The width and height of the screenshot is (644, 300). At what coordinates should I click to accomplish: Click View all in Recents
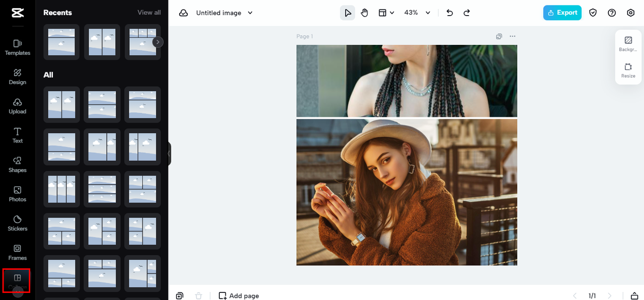[x=149, y=13]
